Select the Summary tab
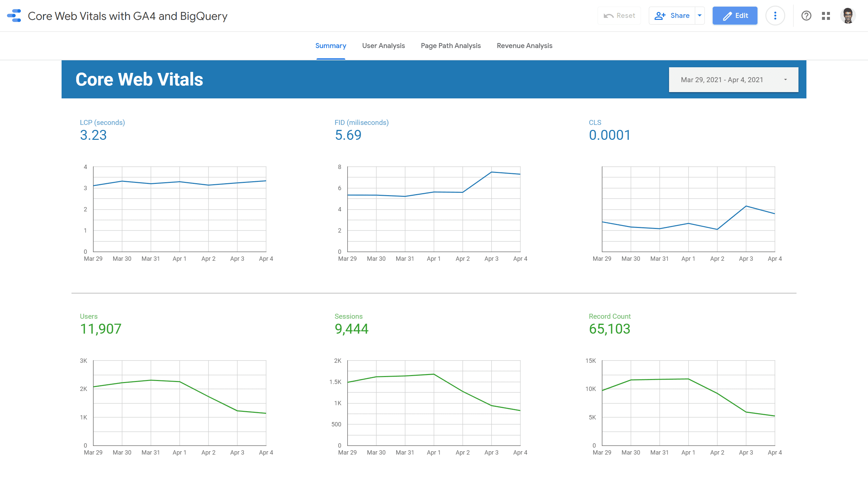The height and width of the screenshot is (491, 868). click(x=331, y=45)
